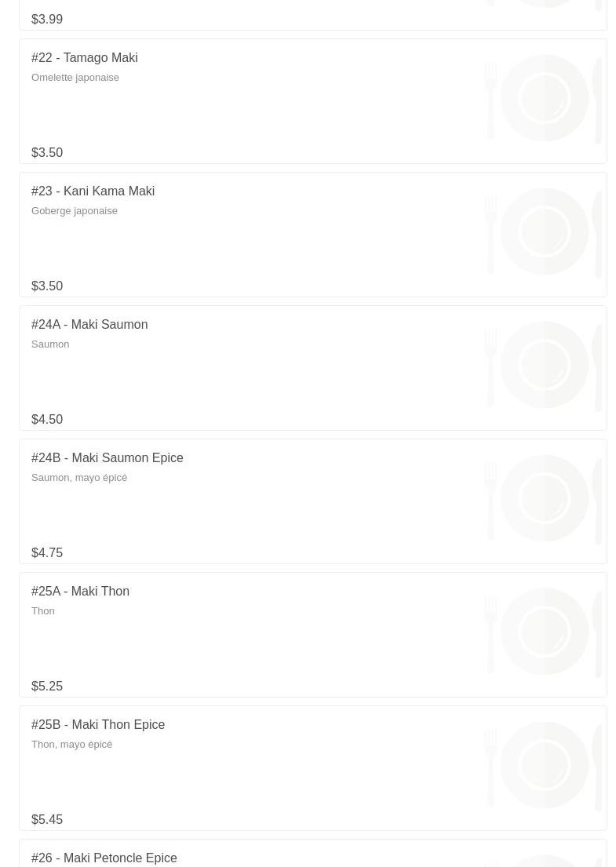Open the #24A - Maki Saumon item
The image size is (616, 867).
[89, 325]
